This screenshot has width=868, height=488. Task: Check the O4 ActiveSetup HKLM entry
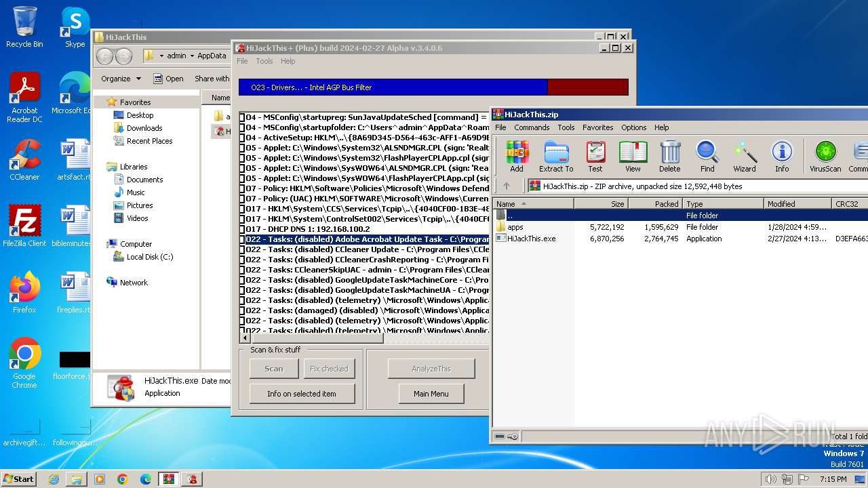pos(242,138)
